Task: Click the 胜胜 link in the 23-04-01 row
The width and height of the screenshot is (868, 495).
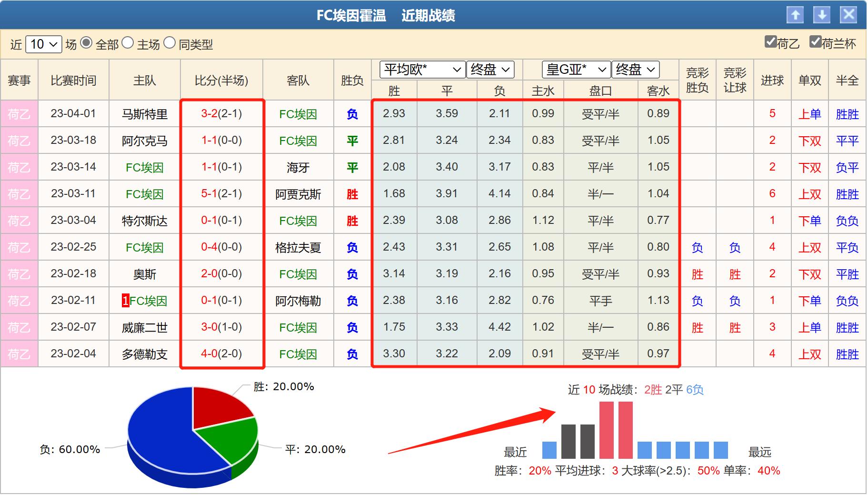Action: coord(848,114)
